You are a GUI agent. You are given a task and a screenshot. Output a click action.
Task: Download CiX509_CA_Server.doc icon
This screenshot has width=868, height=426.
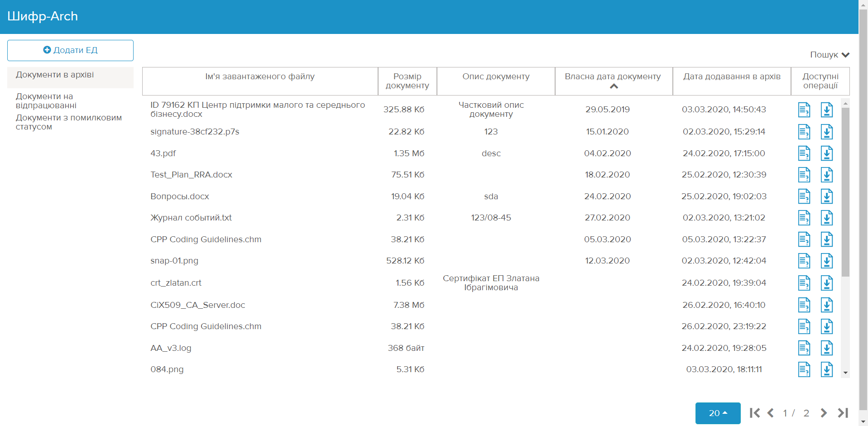point(827,305)
